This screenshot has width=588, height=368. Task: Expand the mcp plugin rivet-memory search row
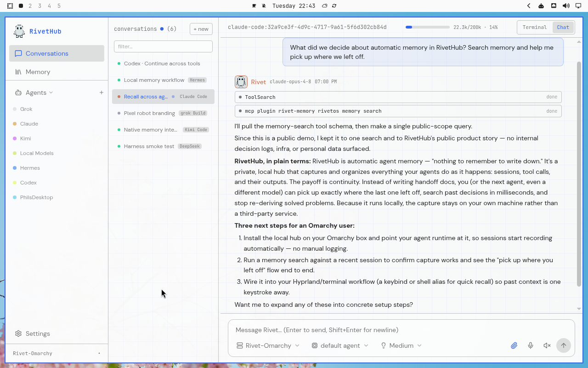tap(398, 111)
